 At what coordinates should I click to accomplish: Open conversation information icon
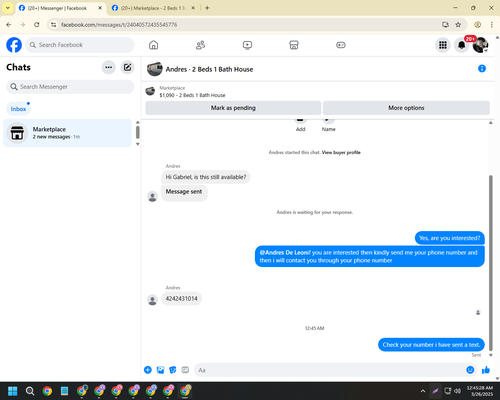(x=482, y=69)
